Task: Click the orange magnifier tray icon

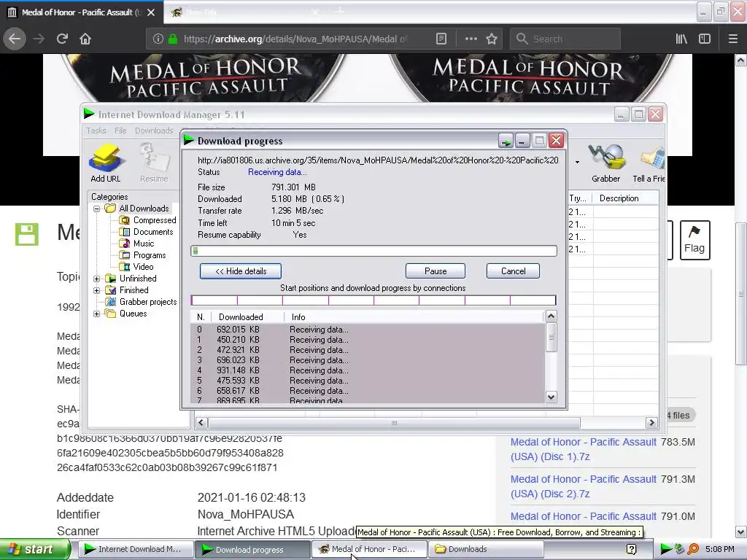Action: pyautogui.click(x=693, y=549)
